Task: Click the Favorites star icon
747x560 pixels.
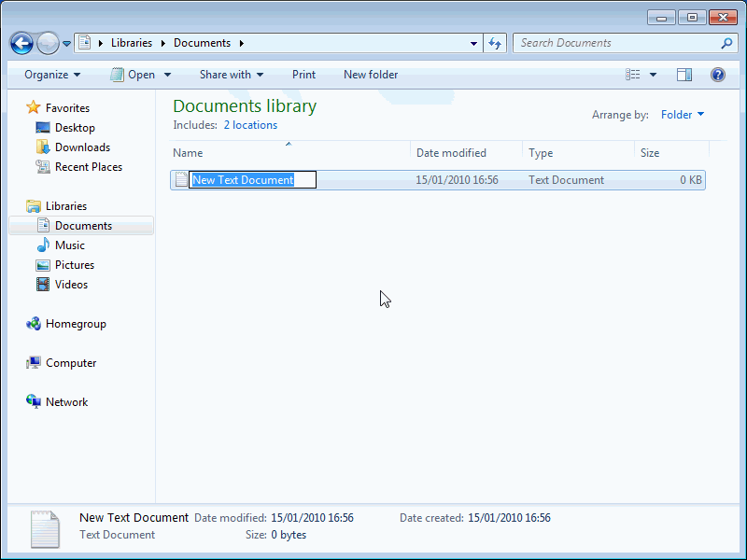Action: [34, 107]
